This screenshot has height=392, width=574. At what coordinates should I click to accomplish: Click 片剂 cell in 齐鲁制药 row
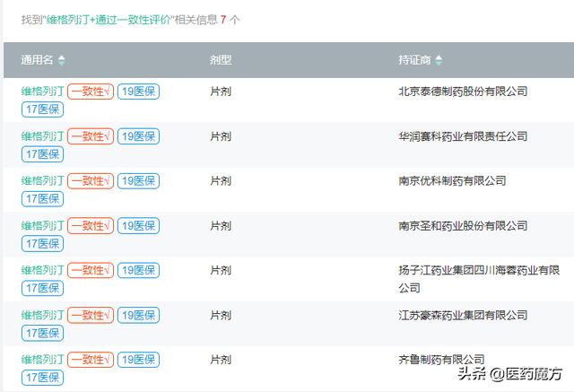point(221,360)
